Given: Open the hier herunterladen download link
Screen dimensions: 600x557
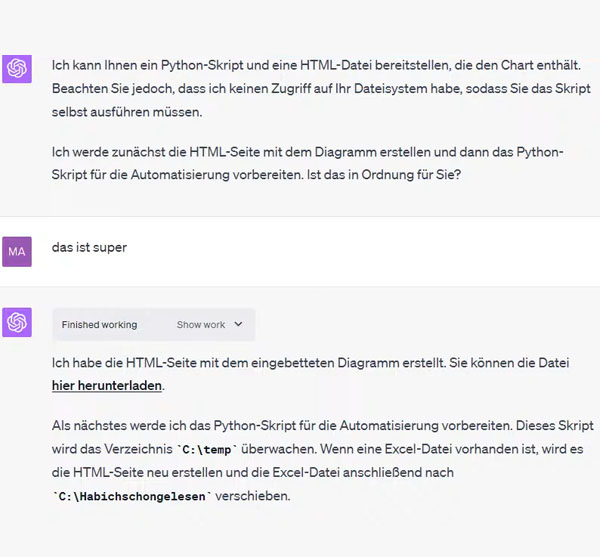Looking at the screenshot, I should (107, 386).
